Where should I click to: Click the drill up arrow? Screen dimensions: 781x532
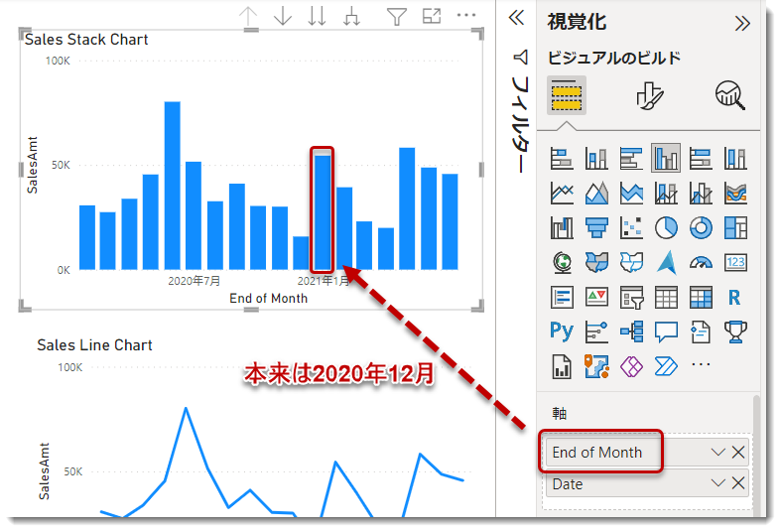pyautogui.click(x=248, y=16)
